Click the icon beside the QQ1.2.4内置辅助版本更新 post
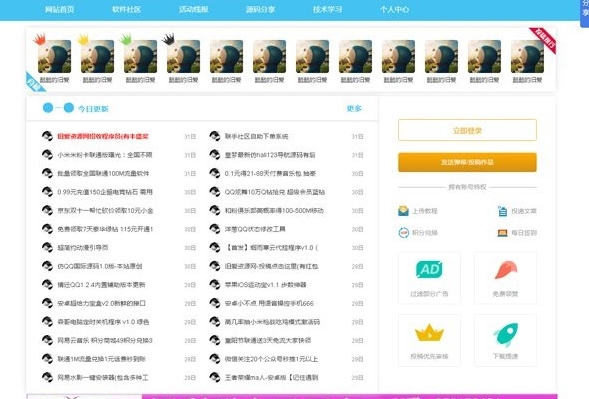This screenshot has width=589, height=399. (x=47, y=284)
